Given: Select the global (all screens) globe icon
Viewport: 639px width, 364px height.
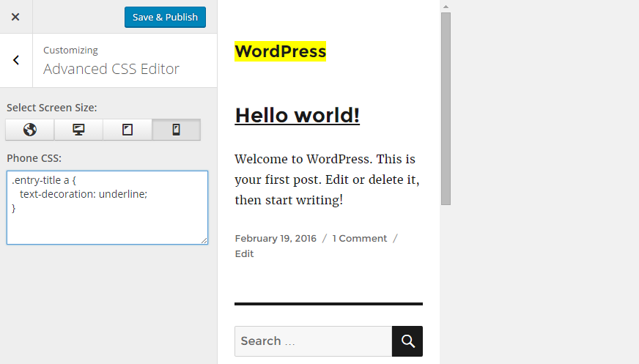Looking at the screenshot, I should 30,130.
